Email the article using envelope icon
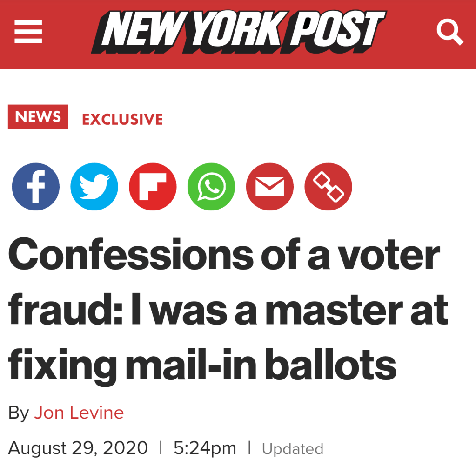This screenshot has width=476, height=467. pos(270,186)
